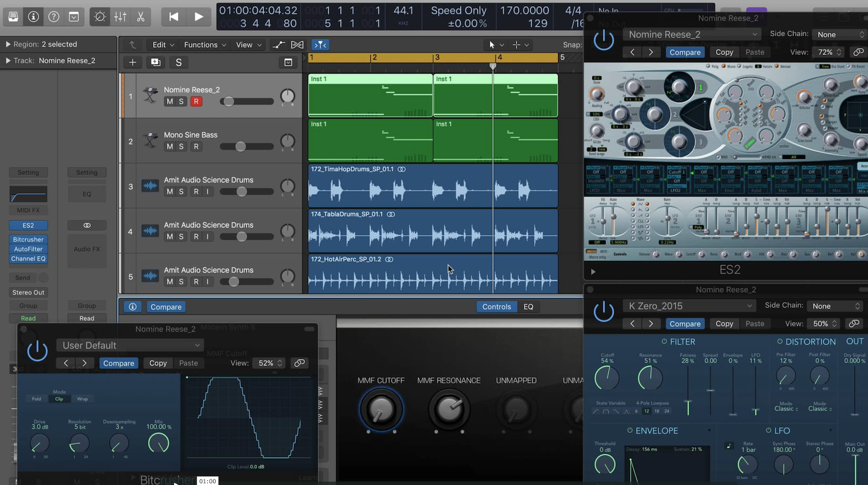Open the K Zero_2015 preset dropdown
The width and height of the screenshot is (868, 485).
[x=689, y=306]
